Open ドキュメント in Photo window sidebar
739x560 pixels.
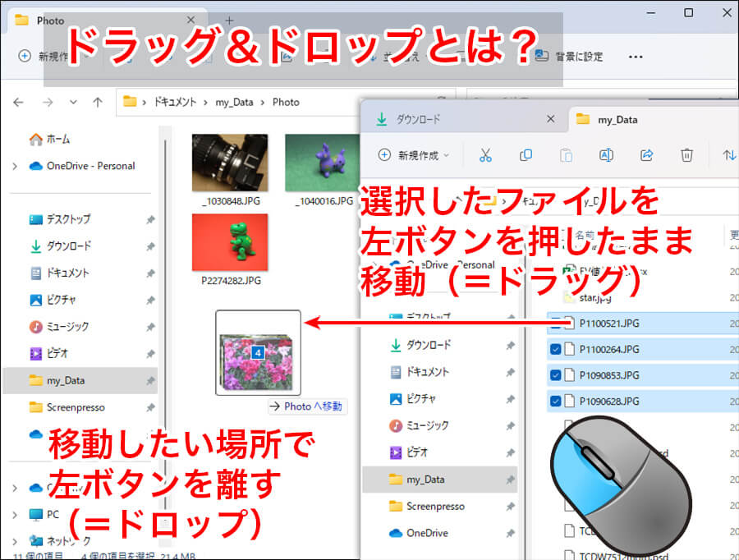(59, 273)
